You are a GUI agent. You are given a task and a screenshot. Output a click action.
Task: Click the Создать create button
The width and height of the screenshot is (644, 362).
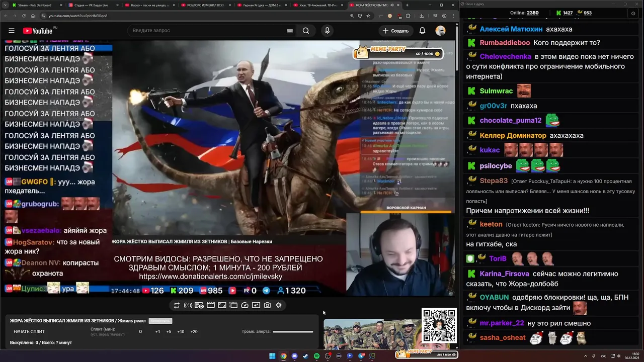tap(395, 31)
